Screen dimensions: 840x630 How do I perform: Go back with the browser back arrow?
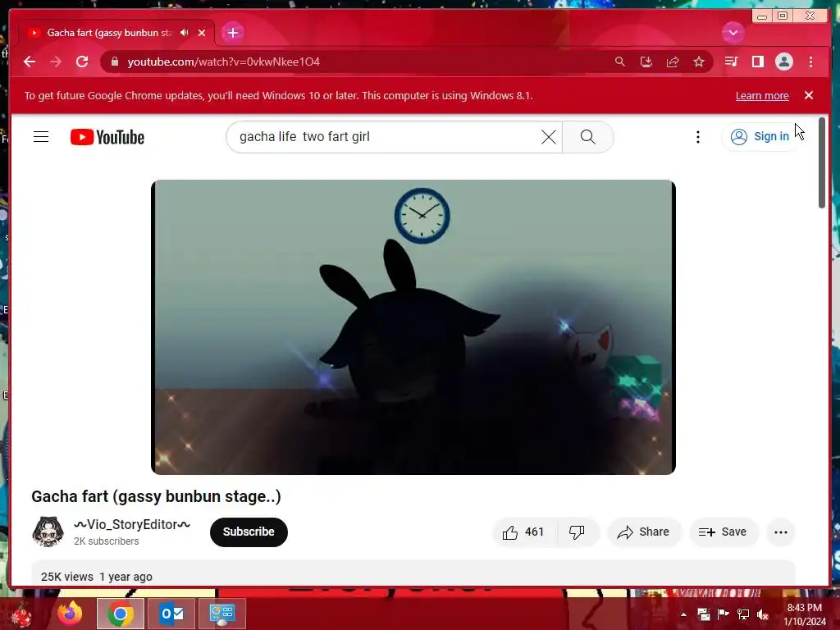(x=30, y=62)
